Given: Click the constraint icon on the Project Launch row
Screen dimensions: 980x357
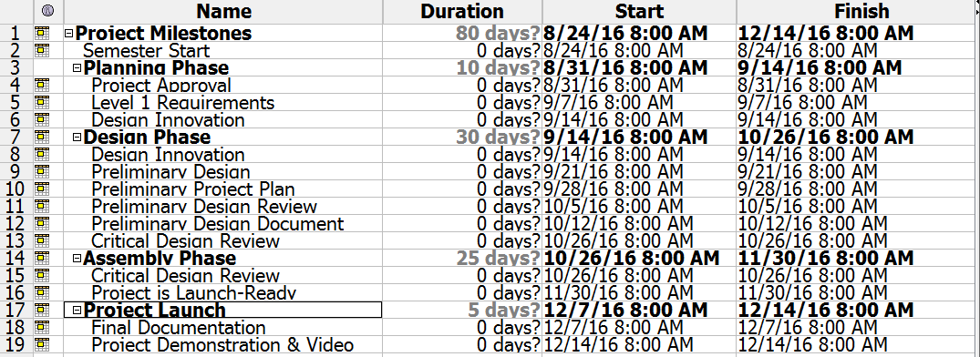Looking at the screenshot, I should click(43, 310).
